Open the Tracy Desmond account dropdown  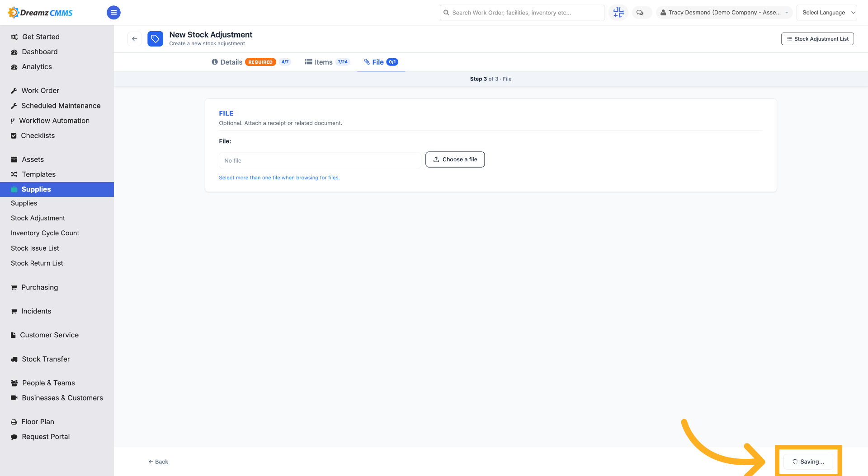tap(724, 13)
